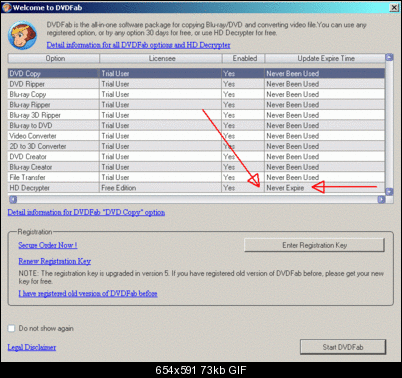Select the File Transfer row
402x378 pixels.
[196, 177]
